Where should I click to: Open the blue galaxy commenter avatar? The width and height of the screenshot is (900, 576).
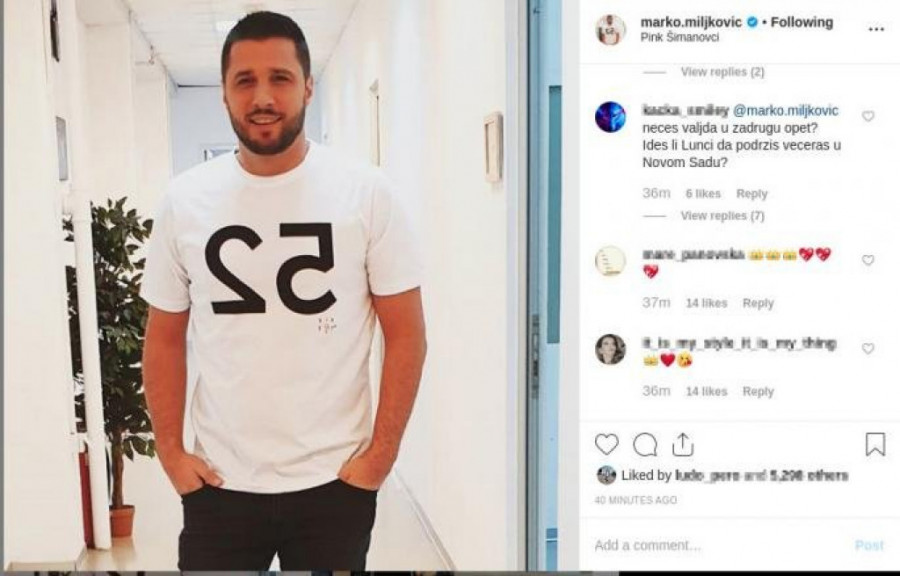pos(610,117)
